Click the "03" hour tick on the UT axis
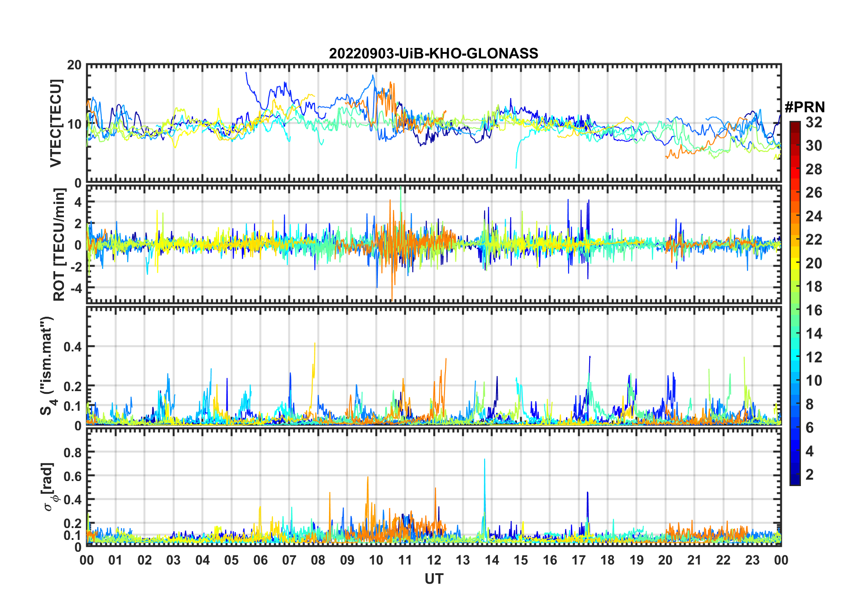The width and height of the screenshot is (868, 607). (x=174, y=560)
